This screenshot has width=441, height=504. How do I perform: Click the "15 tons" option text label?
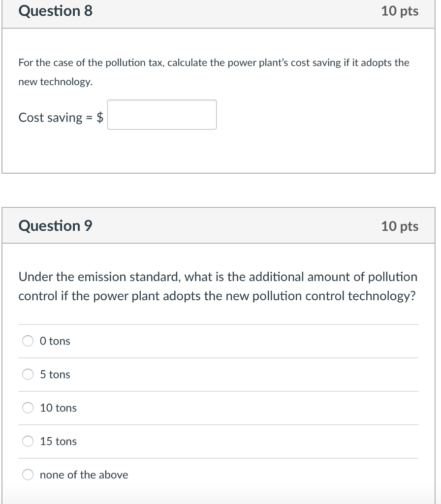point(58,441)
